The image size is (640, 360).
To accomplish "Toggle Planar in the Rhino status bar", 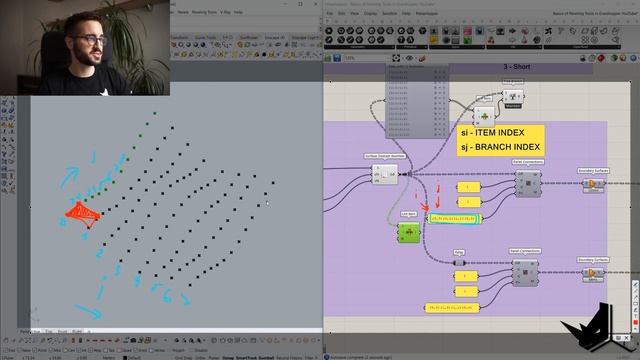I will click(214, 358).
